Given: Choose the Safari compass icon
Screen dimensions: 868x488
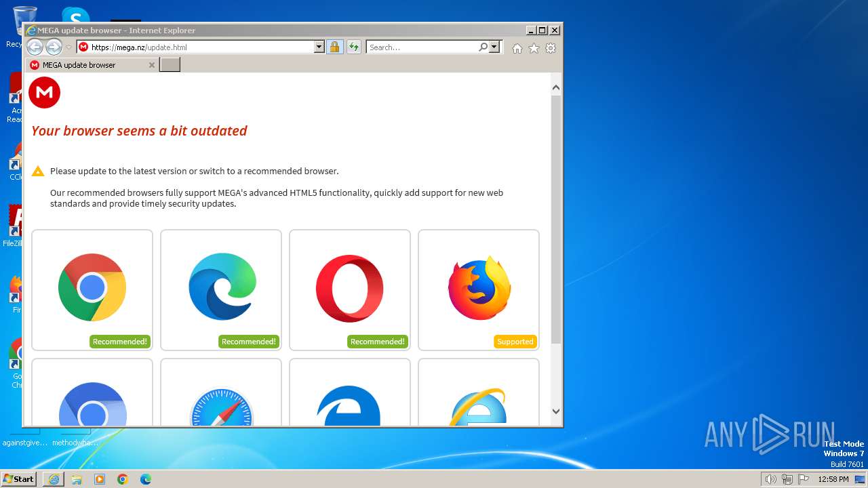Looking at the screenshot, I should (x=222, y=407).
